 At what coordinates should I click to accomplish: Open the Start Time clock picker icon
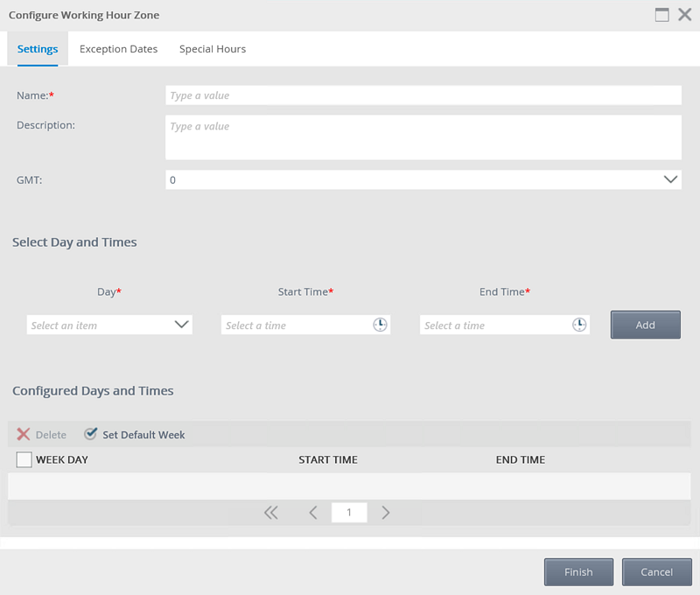pyautogui.click(x=380, y=325)
